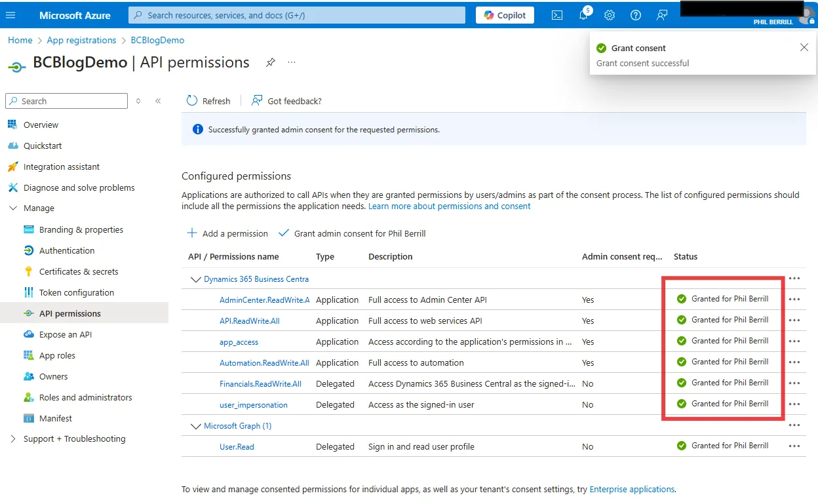
Task: Open more options for Dynamics 365 group
Action: point(794,279)
